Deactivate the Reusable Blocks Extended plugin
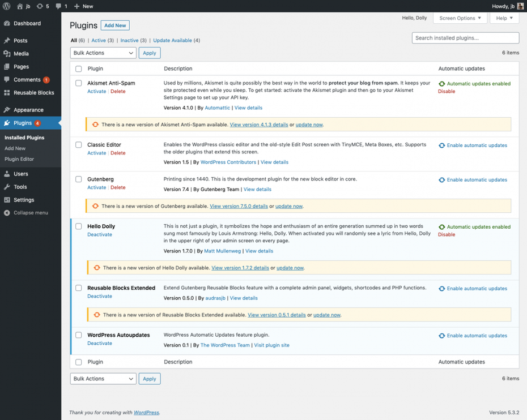Image resolution: width=527 pixels, height=420 pixels. (100, 296)
